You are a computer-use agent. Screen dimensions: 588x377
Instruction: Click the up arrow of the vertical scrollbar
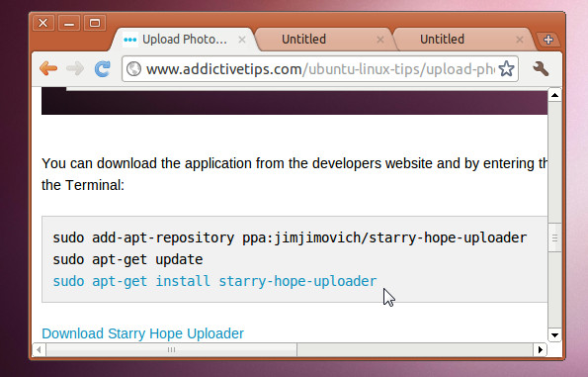coord(554,95)
